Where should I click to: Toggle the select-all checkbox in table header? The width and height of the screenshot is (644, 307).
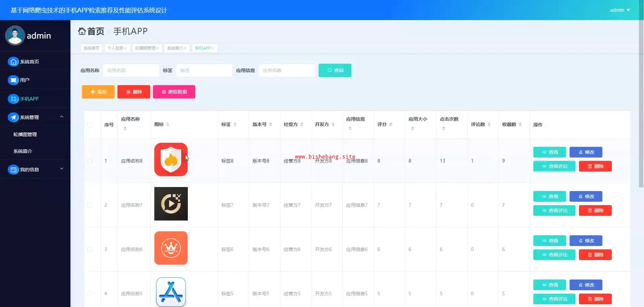(x=90, y=125)
